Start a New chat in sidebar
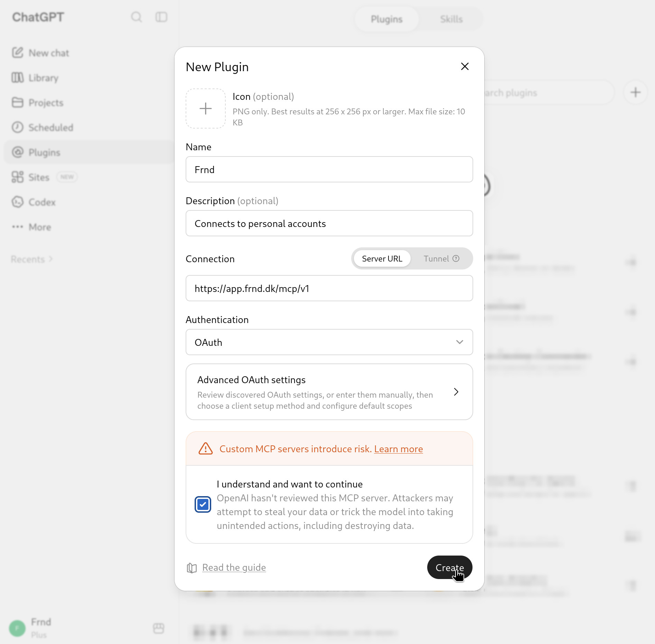Screen dimensions: 655x644 (89, 53)
